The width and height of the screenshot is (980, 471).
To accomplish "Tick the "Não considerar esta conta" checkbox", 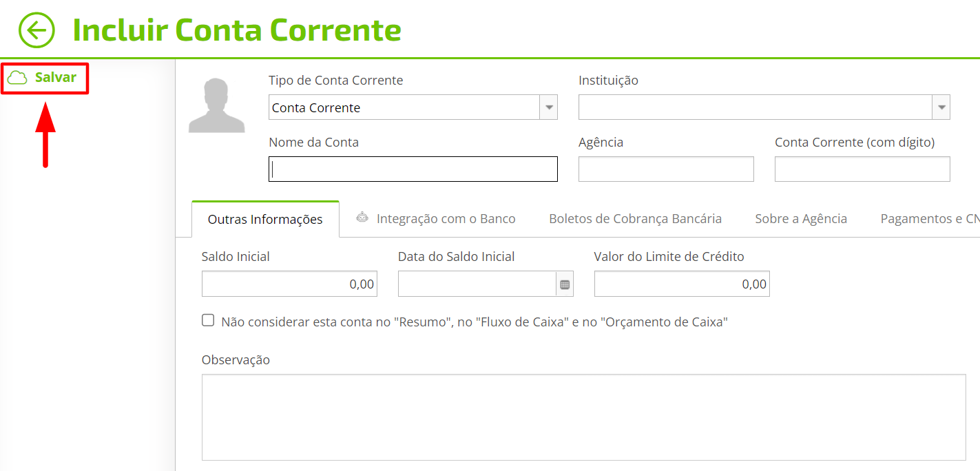I will click(x=208, y=320).
